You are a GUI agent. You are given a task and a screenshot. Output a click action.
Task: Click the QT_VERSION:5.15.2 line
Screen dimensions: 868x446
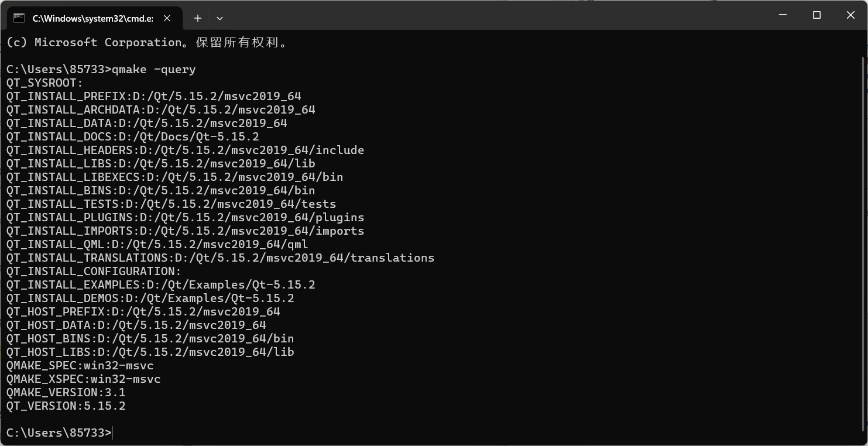point(66,406)
